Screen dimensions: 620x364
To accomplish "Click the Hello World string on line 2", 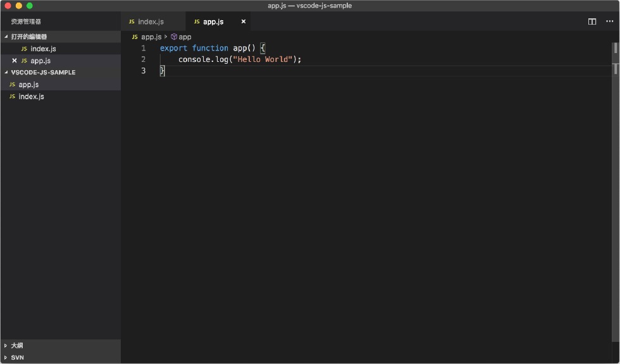I will (x=263, y=59).
